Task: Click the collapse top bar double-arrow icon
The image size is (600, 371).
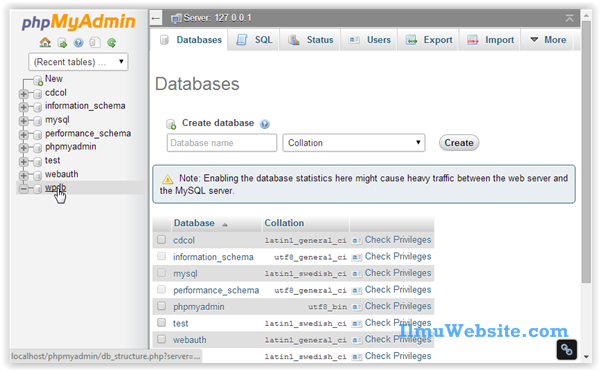Action: point(569,18)
